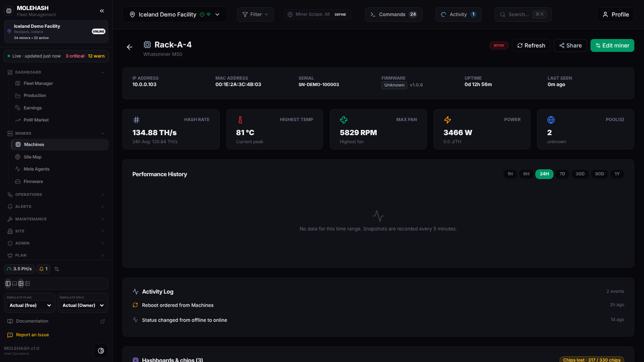Click the Define miner scope button
Image resolution: width=644 pixels, height=362 pixels.
340,14
